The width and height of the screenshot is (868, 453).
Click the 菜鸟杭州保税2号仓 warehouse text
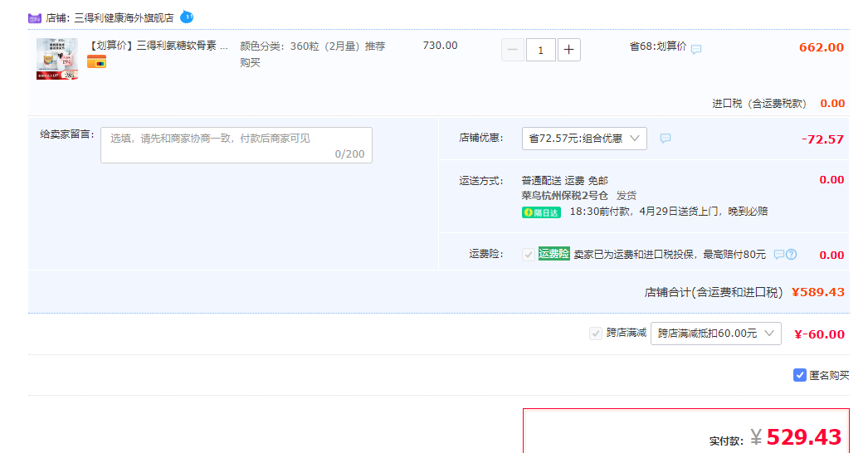(564, 196)
